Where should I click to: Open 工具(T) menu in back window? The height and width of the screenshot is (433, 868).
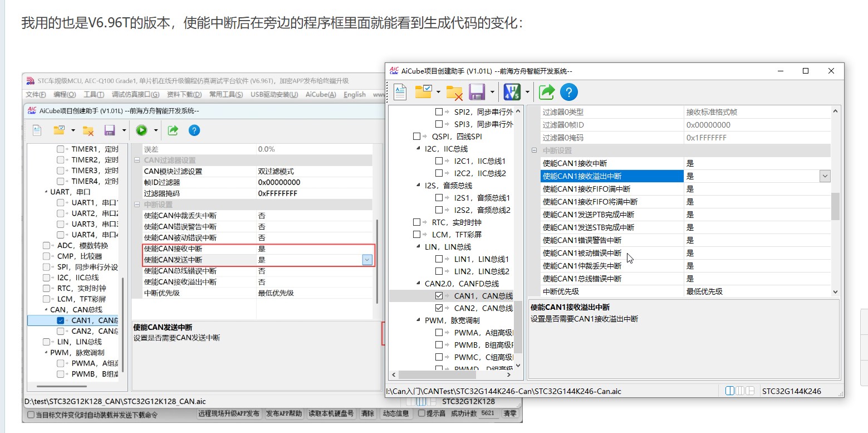coord(94,95)
